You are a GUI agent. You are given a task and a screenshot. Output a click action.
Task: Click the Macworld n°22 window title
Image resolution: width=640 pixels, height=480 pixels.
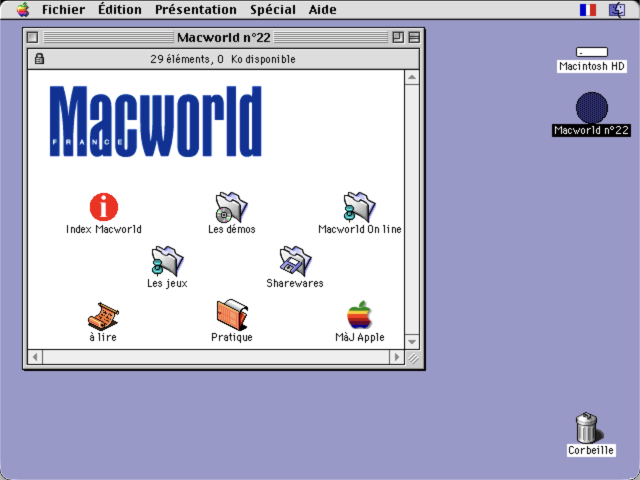(224, 38)
